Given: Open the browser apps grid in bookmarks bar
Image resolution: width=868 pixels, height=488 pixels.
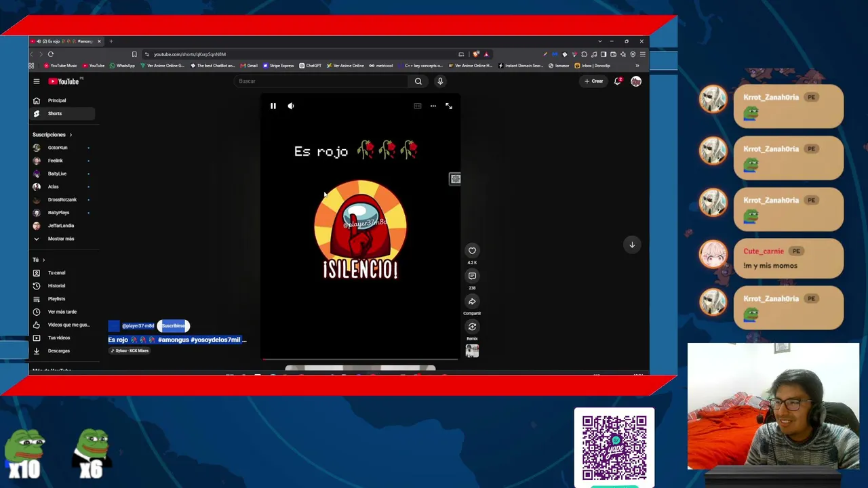Looking at the screenshot, I should point(31,66).
